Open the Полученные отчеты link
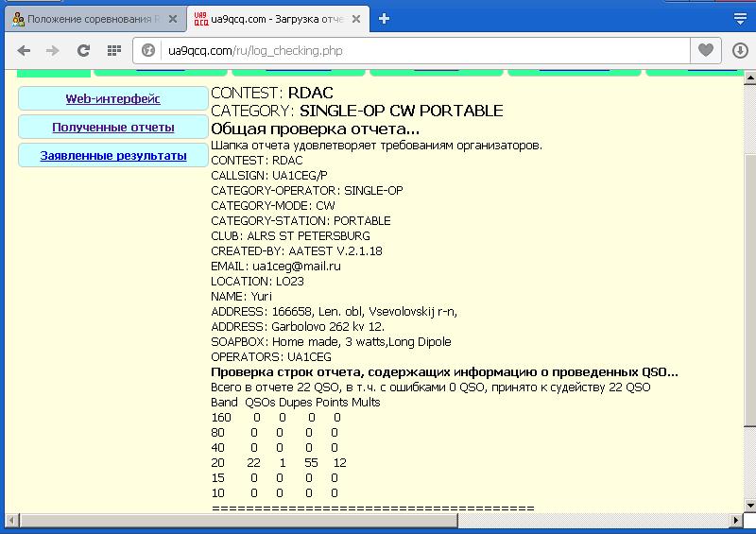 pyautogui.click(x=112, y=128)
